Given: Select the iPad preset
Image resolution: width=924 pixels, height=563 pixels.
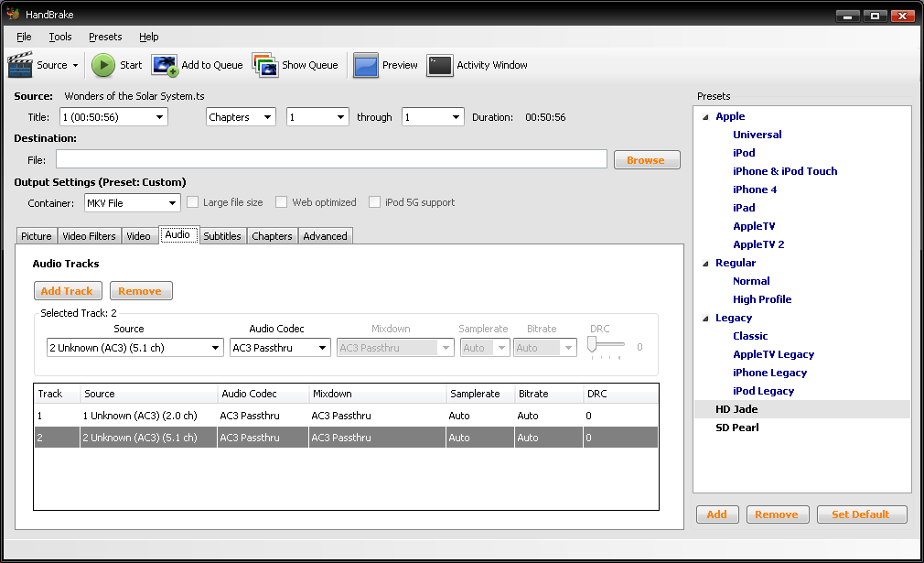Looking at the screenshot, I should 744,208.
